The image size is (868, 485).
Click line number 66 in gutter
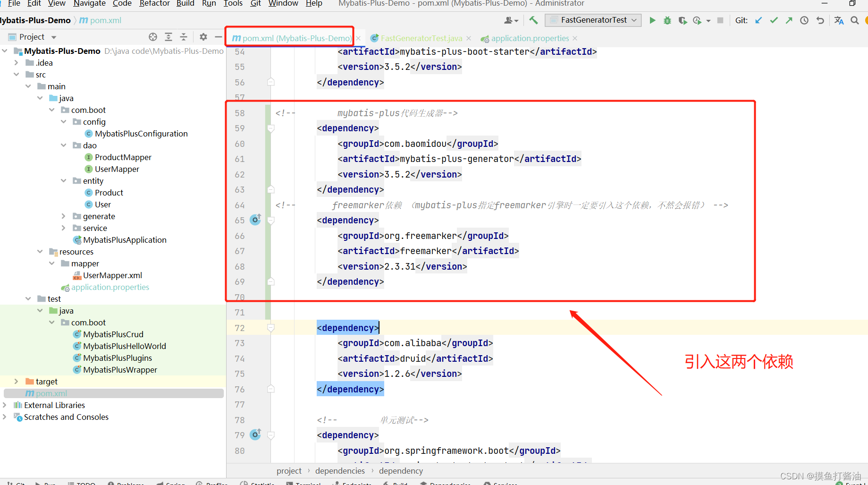(x=240, y=236)
